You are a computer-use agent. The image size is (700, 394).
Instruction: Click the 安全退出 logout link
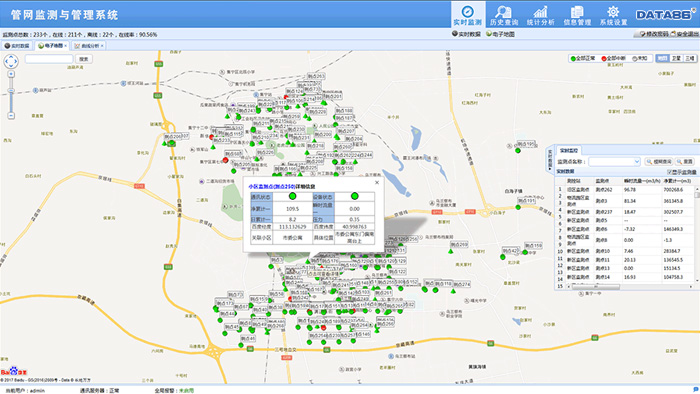tap(684, 34)
